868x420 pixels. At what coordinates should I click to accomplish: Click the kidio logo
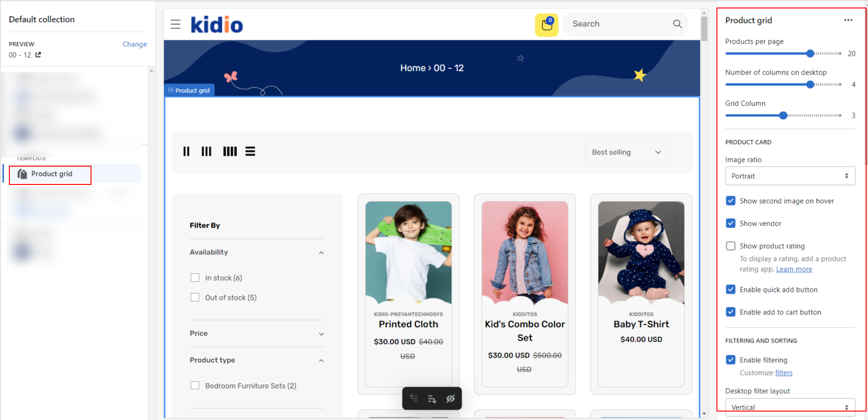(217, 24)
